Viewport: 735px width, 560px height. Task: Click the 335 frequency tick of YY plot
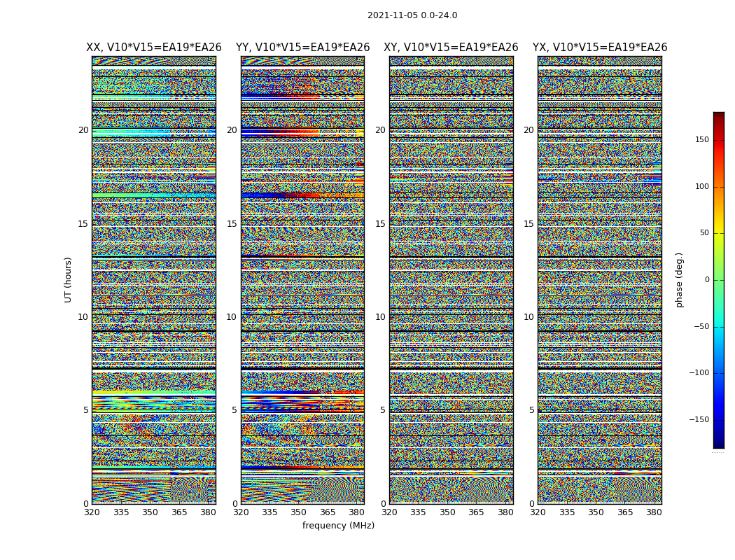(269, 512)
